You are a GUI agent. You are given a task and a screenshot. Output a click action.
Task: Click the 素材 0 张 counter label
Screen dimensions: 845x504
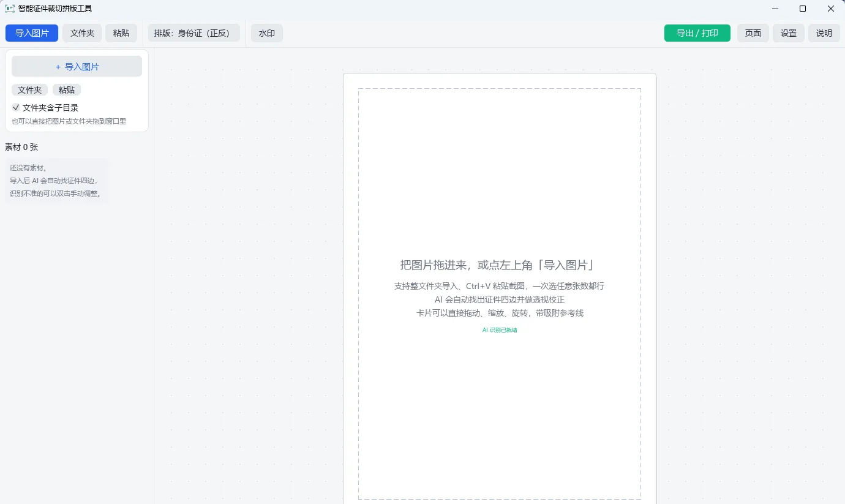21,147
